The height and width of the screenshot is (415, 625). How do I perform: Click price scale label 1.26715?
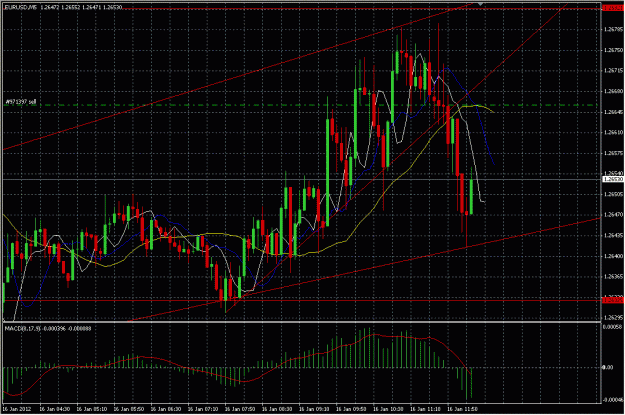point(613,71)
